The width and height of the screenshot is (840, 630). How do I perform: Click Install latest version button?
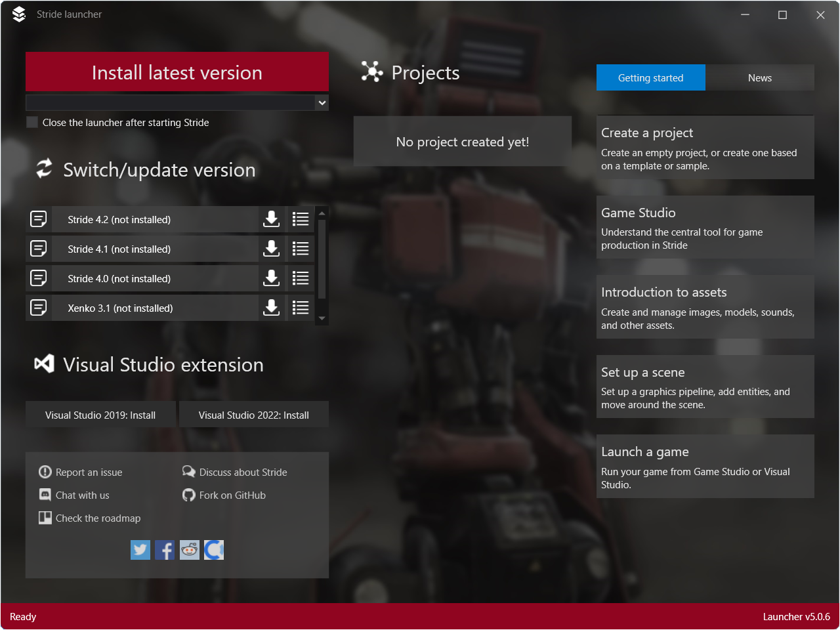click(x=177, y=72)
